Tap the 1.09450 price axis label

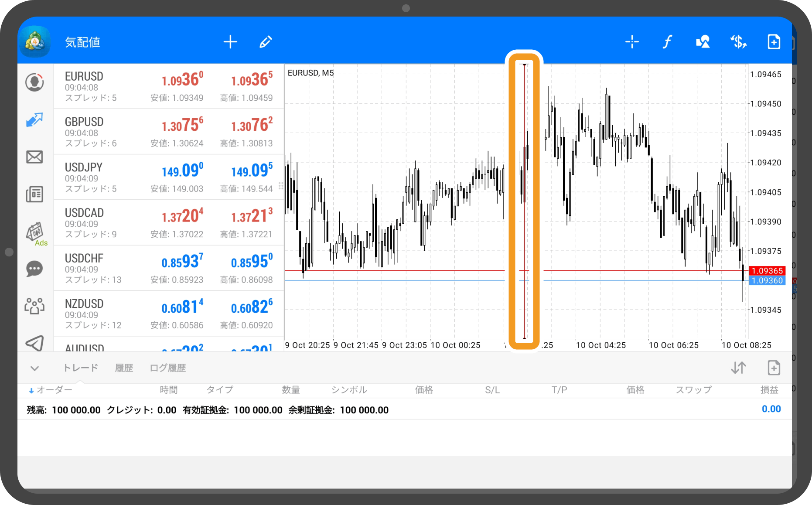pyautogui.click(x=766, y=104)
